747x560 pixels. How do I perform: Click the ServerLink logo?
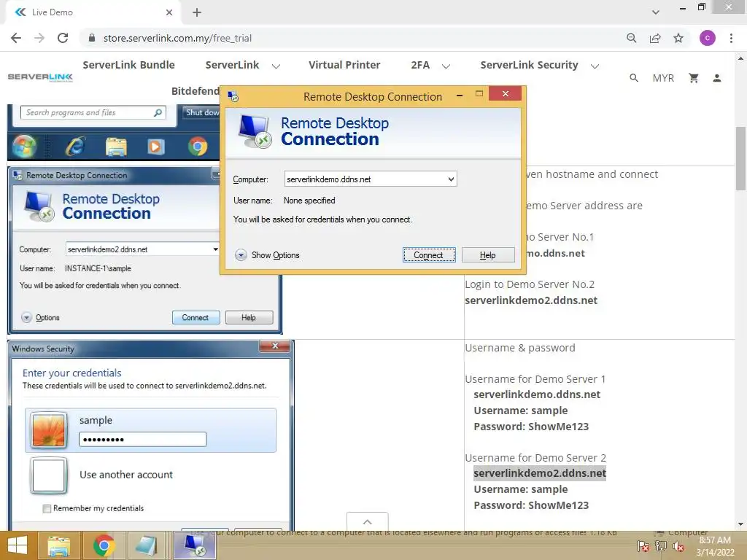click(41, 77)
